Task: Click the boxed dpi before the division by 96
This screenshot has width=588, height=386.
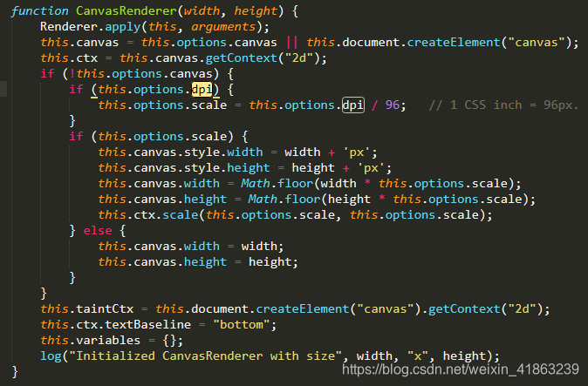Action: (352, 105)
